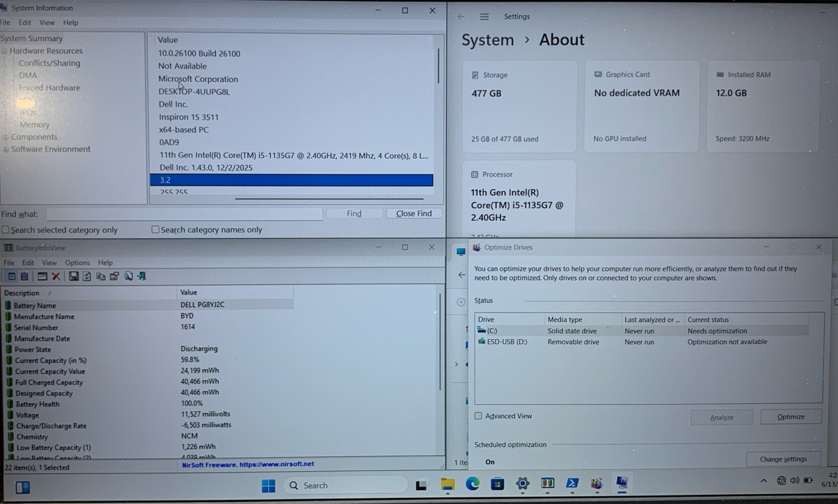838x504 pixels.
Task: Switch to System Information on the taskbar
Action: [x=622, y=483]
